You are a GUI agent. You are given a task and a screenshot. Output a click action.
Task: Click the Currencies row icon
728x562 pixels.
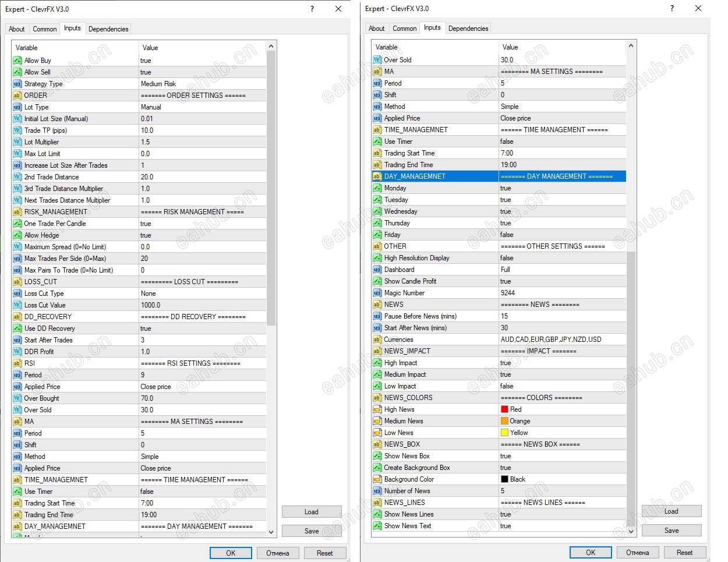(x=377, y=340)
